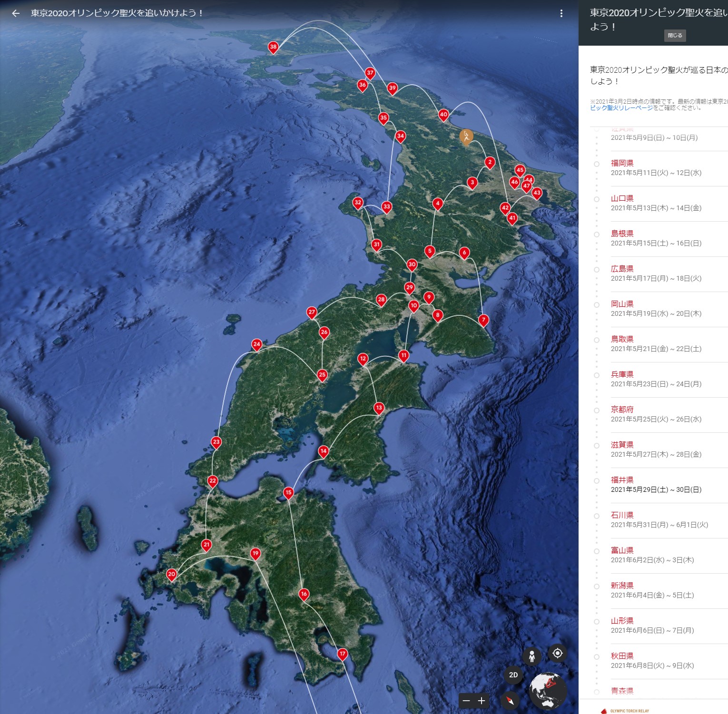Open 新潟県 in the list
Image resolution: width=728 pixels, height=714 pixels.
(622, 586)
